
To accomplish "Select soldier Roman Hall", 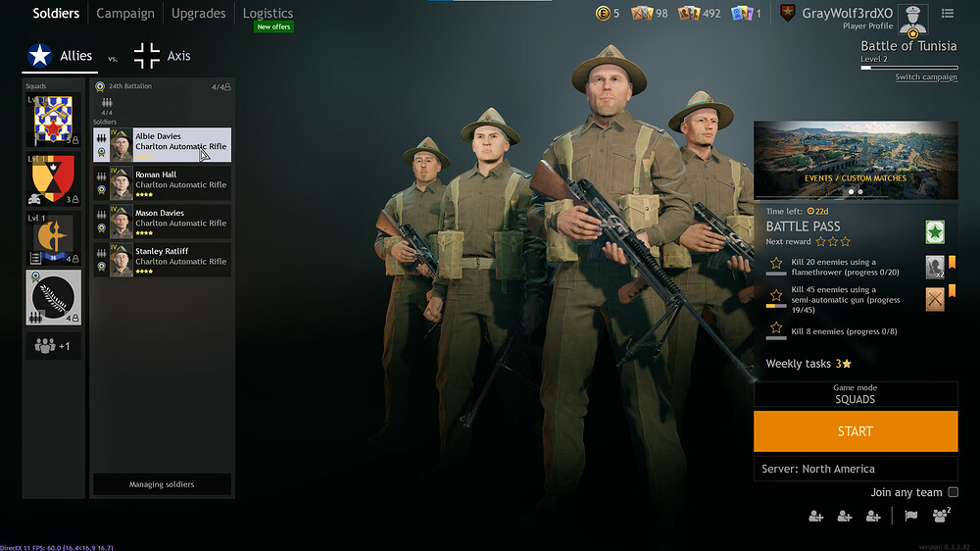I will [162, 183].
